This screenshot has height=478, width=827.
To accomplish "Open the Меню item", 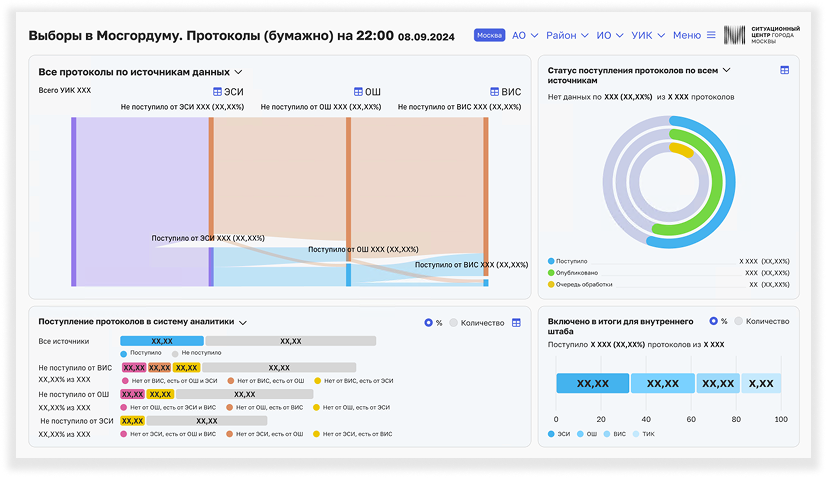I will 687,35.
